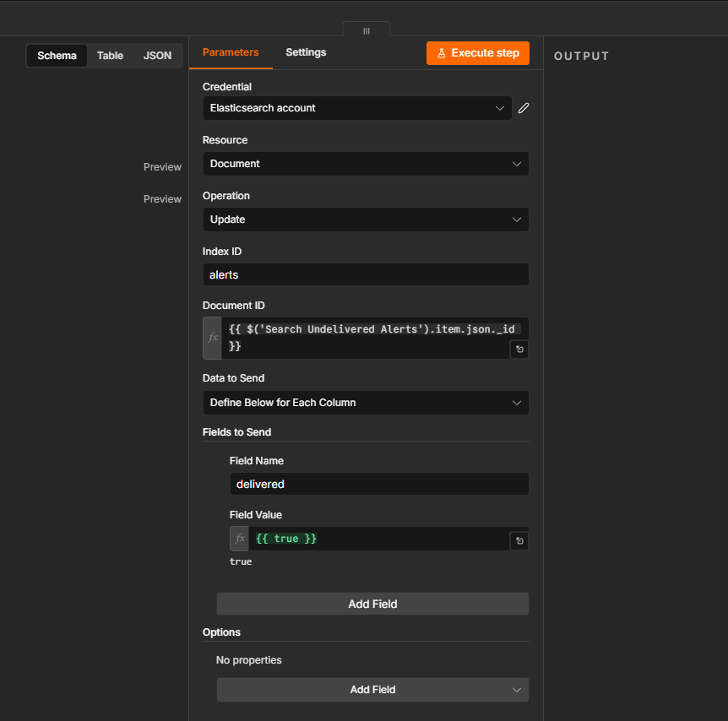Screen dimensions: 728x721
Task: Focus the Index ID field containing alerts
Action: tap(366, 275)
